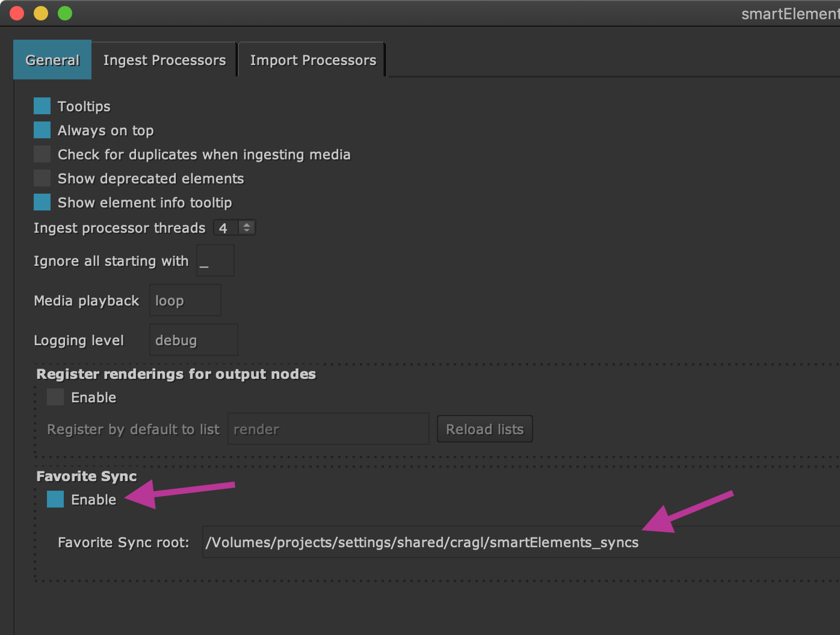Click the Reload lists button
Screen dimensions: 840x635
pos(484,429)
